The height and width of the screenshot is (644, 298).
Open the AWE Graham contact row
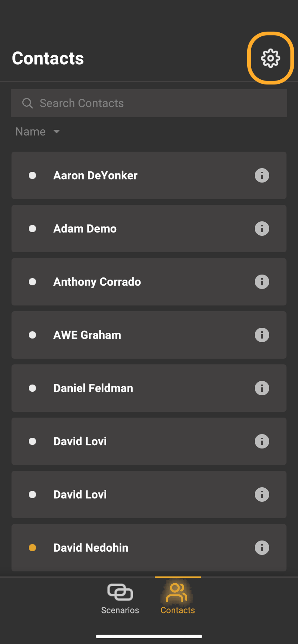point(149,335)
